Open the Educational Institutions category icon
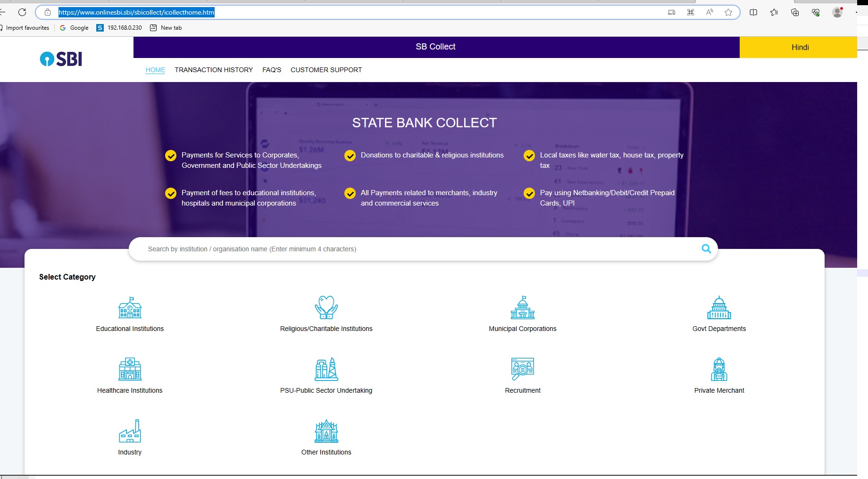 pyautogui.click(x=130, y=307)
